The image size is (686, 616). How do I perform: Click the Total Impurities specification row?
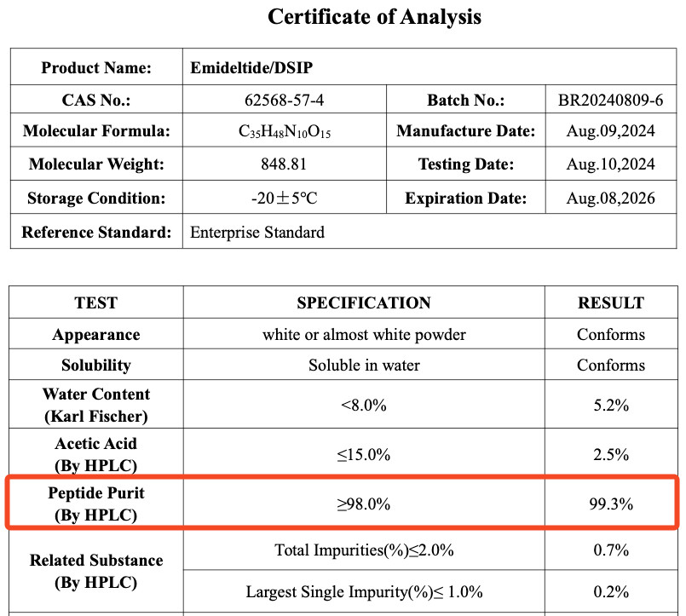(364, 550)
